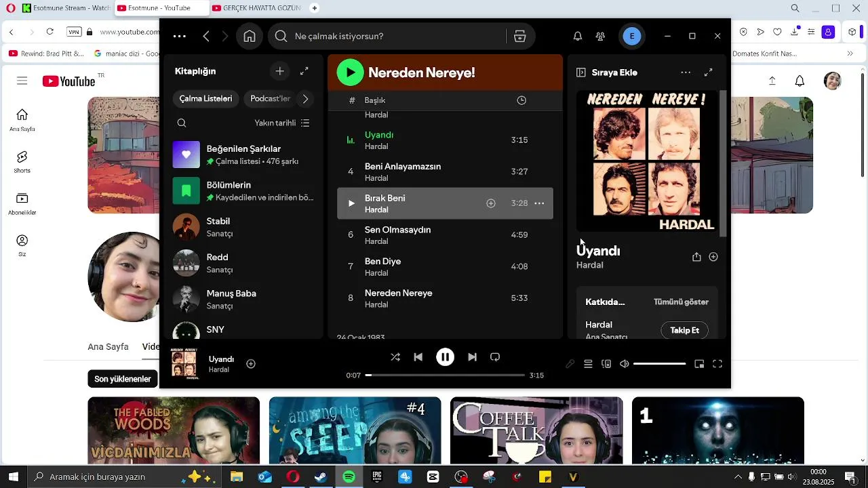Add Uyandı to liked in side panel
This screenshot has height=488, width=868.
713,257
